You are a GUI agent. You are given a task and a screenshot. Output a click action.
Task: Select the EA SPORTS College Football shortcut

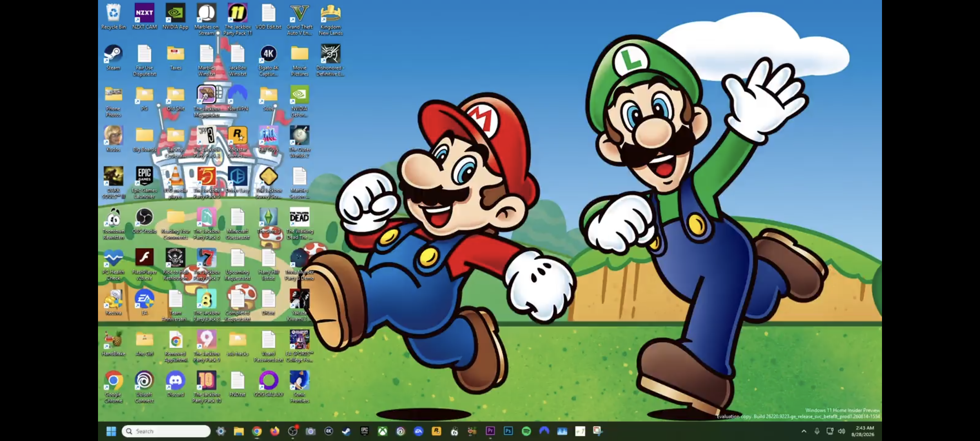point(300,346)
